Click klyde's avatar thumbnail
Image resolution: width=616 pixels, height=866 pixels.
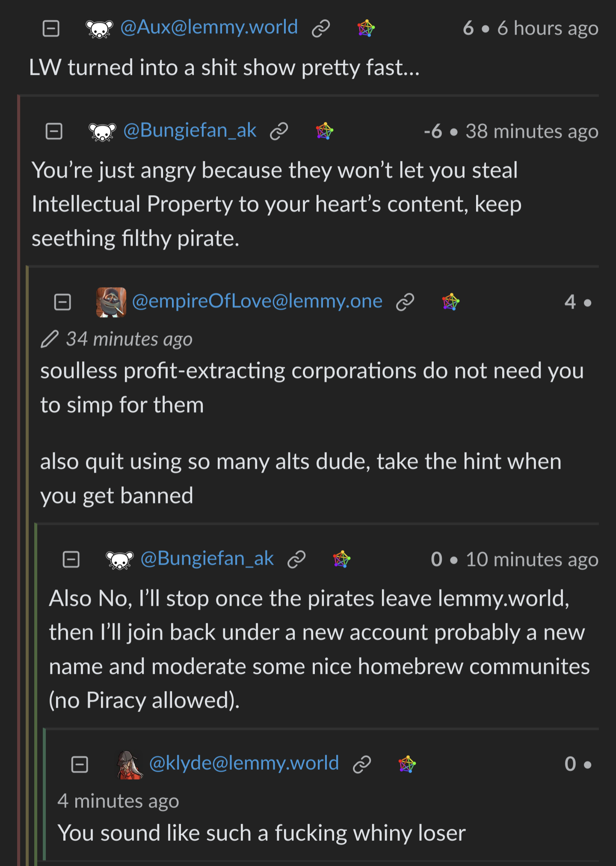pyautogui.click(x=130, y=765)
